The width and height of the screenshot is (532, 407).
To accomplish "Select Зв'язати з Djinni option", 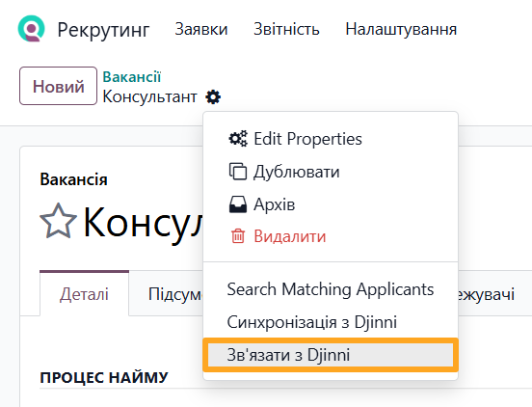I will click(331, 355).
